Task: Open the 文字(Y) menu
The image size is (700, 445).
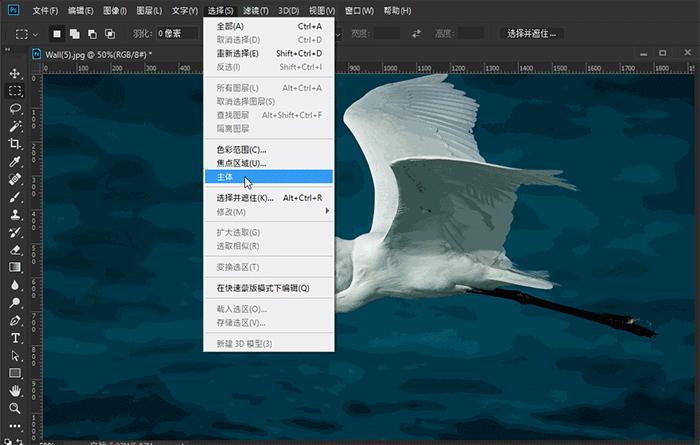Action: pyautogui.click(x=184, y=10)
